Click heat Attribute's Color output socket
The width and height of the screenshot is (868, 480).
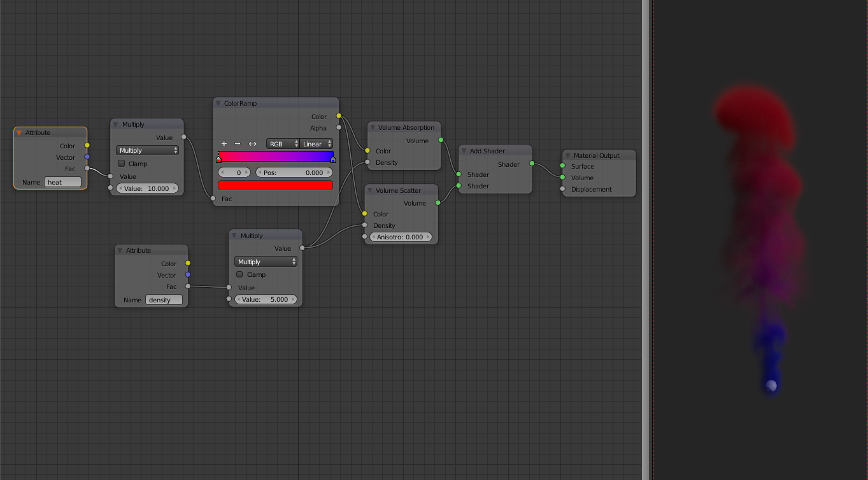(x=87, y=146)
